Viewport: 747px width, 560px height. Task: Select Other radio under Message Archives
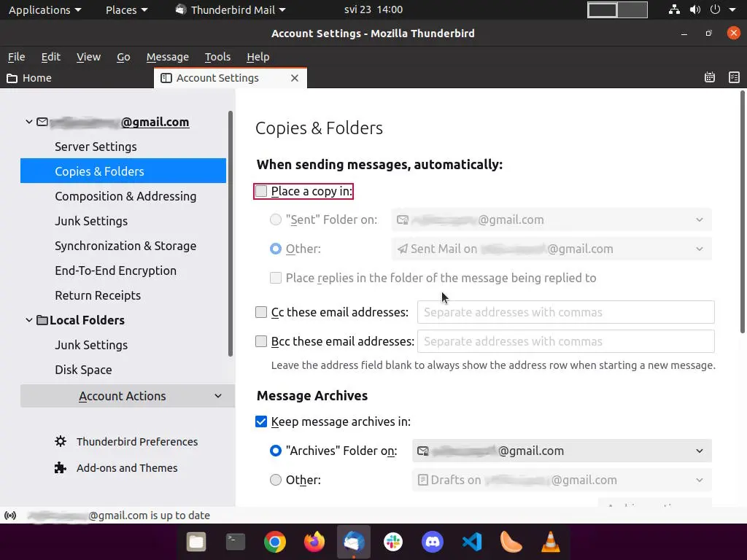point(276,480)
